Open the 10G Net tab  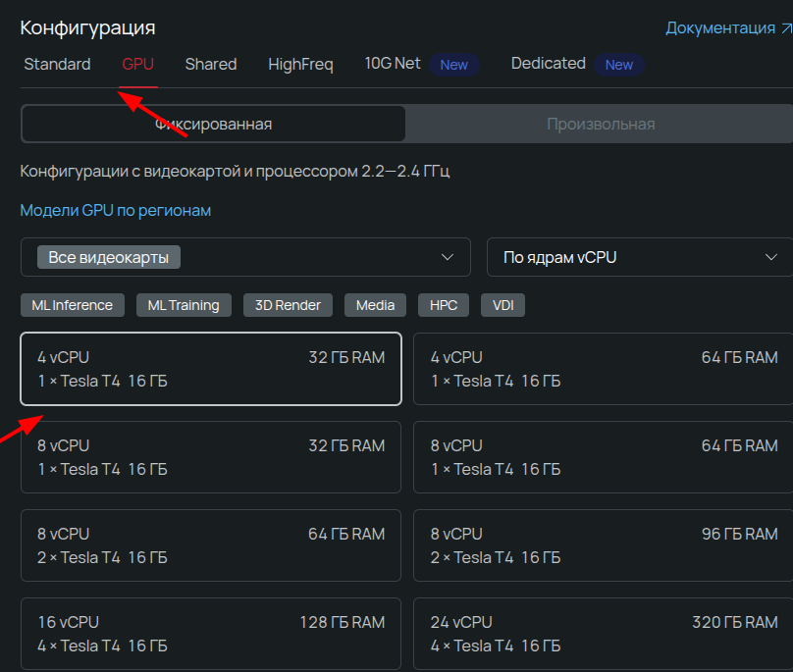point(393,63)
